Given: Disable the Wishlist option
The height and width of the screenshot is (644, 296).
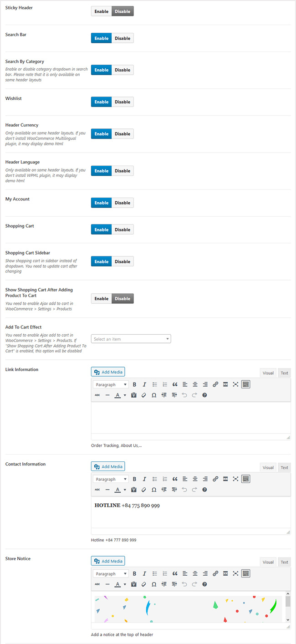Looking at the screenshot, I should tap(122, 102).
